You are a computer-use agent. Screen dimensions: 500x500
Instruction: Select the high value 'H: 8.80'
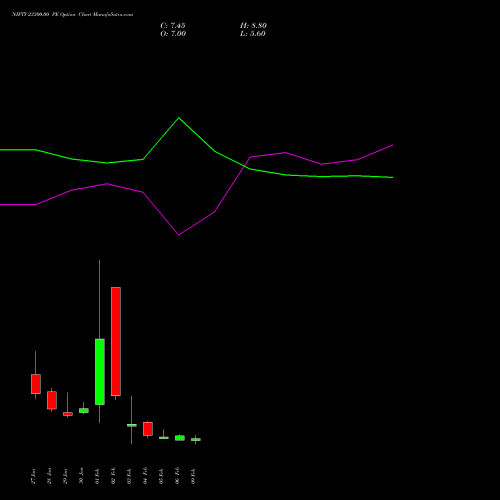(x=253, y=26)
